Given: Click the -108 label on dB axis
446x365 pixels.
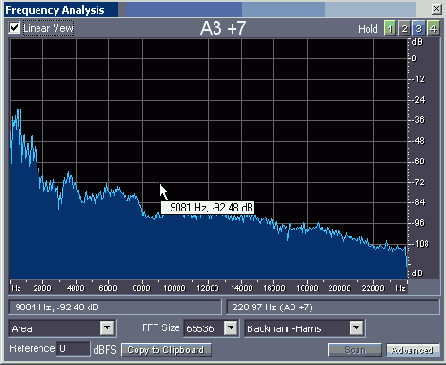Looking at the screenshot, I should 420,244.
